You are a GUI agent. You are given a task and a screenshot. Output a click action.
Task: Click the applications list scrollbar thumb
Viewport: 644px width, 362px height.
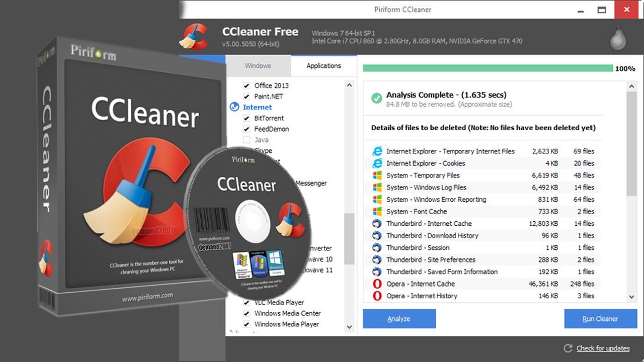click(x=350, y=239)
